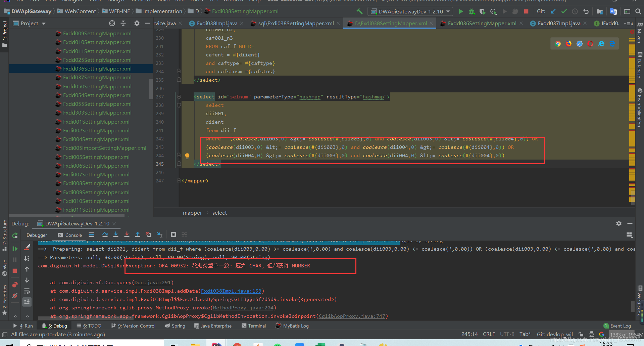Screen dimensions: 644x346
Task: Collapse select block at line 237
Action: pyautogui.click(x=179, y=97)
